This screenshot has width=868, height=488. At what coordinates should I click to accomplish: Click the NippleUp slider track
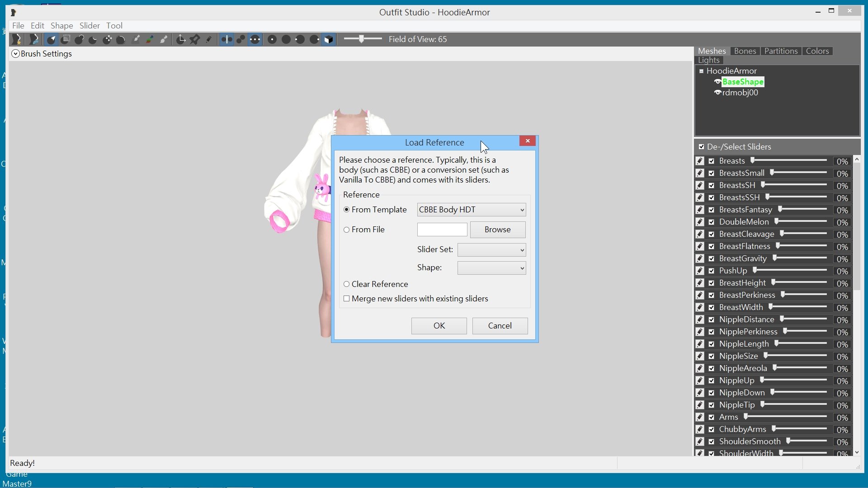click(x=793, y=380)
